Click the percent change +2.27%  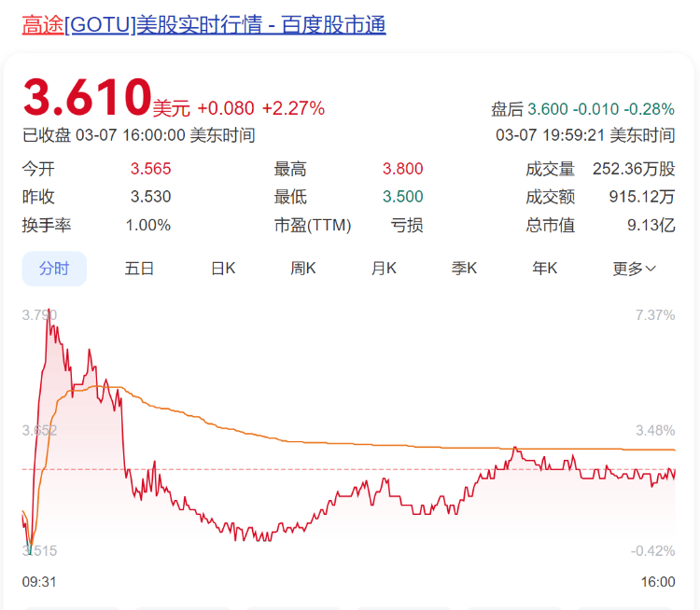click(293, 108)
